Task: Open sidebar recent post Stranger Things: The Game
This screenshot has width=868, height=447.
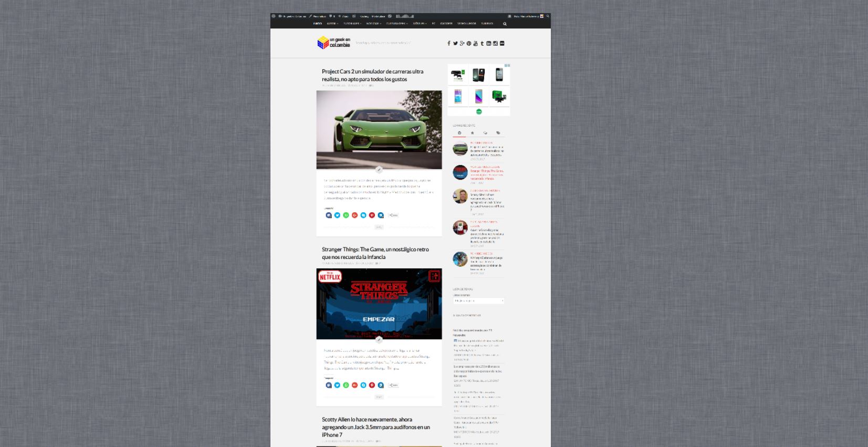Action: coord(487,174)
